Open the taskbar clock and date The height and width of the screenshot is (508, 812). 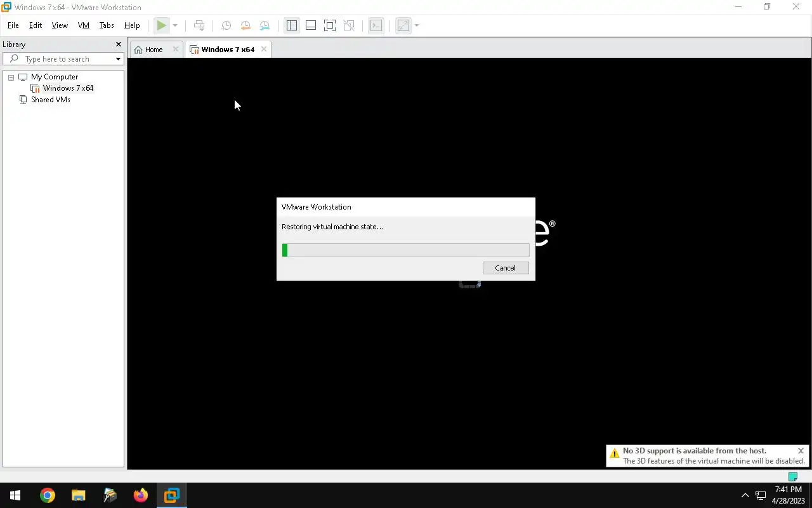point(788,495)
